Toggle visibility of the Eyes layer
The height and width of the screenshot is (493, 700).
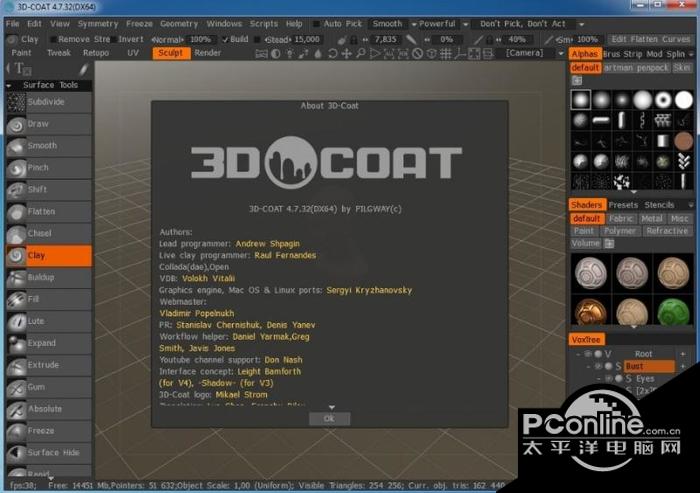point(608,379)
